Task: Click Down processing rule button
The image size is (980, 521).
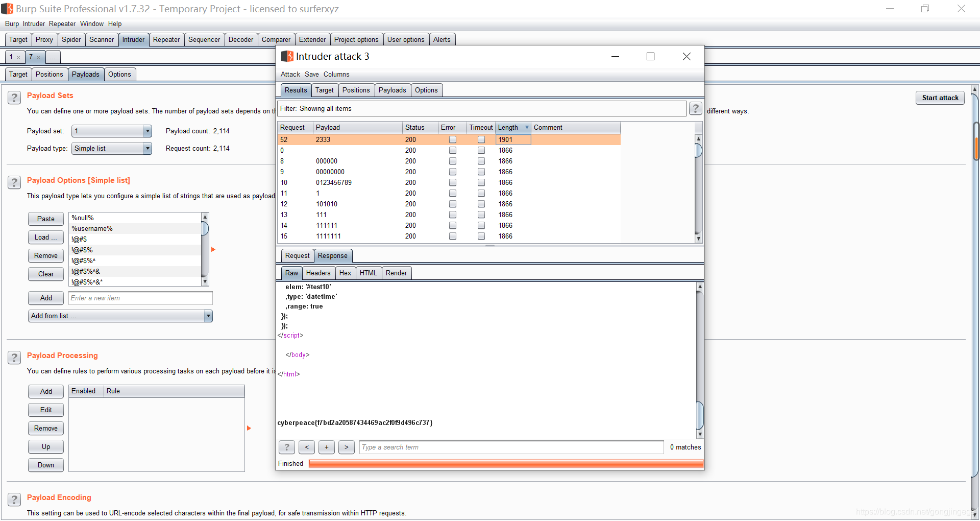Action: point(46,465)
